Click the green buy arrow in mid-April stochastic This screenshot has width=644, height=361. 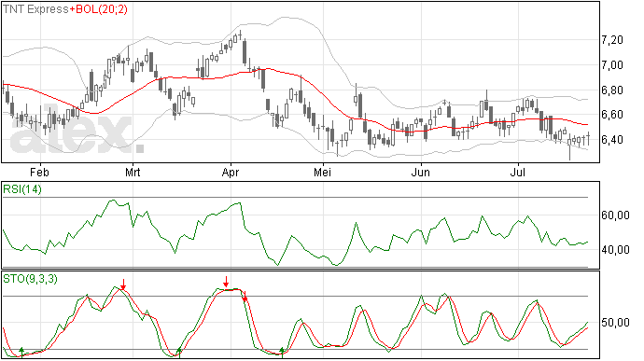tap(282, 353)
